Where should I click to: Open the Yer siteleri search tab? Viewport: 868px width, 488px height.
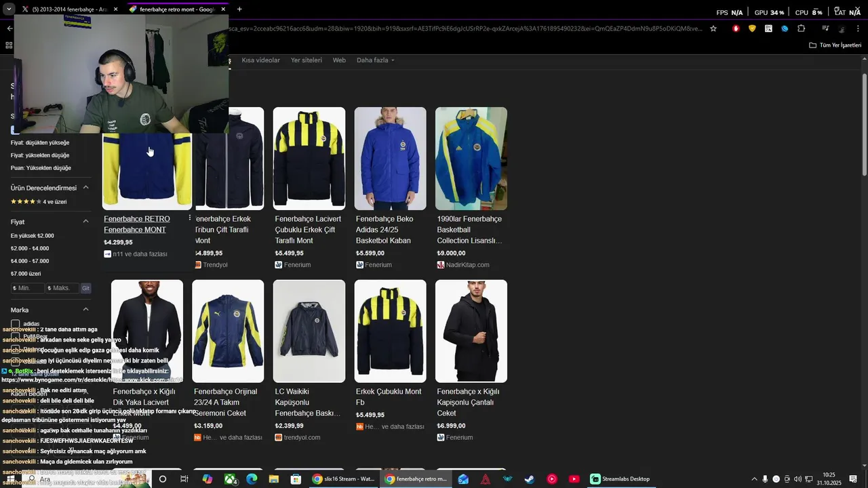[x=307, y=60]
